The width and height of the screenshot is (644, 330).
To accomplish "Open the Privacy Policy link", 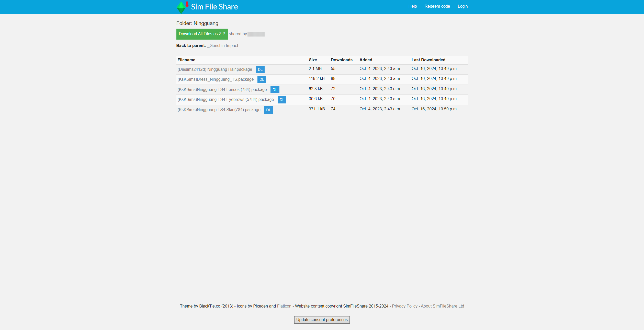I will [404, 306].
